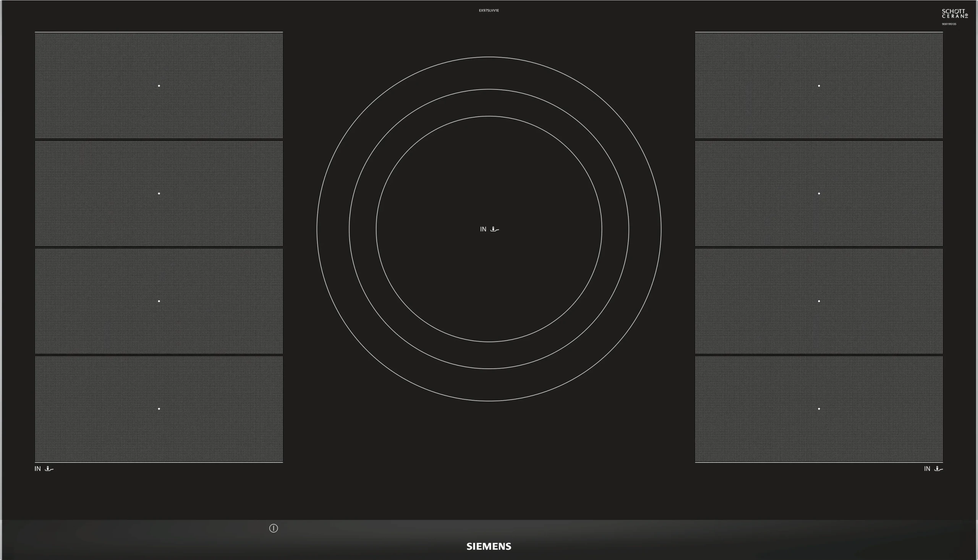
Task: Tap the frying sensor icon below the right flex zone
Action: point(938,468)
